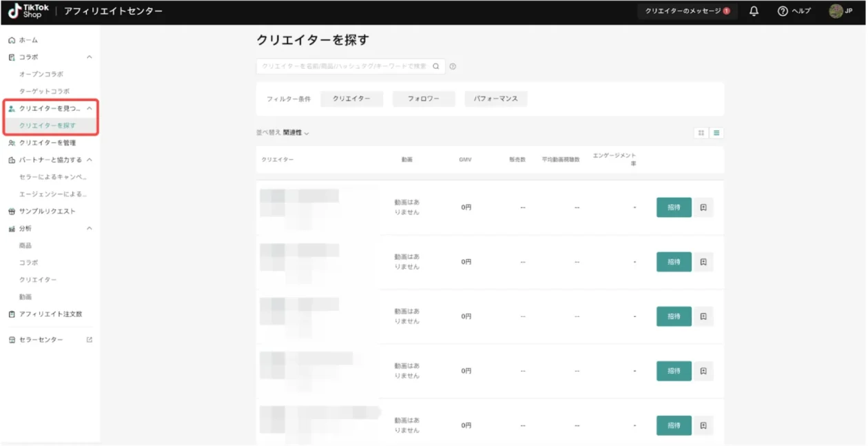This screenshot has height=446, width=868.
Task: Open the sort by relevance dropdown
Action: tap(296, 133)
